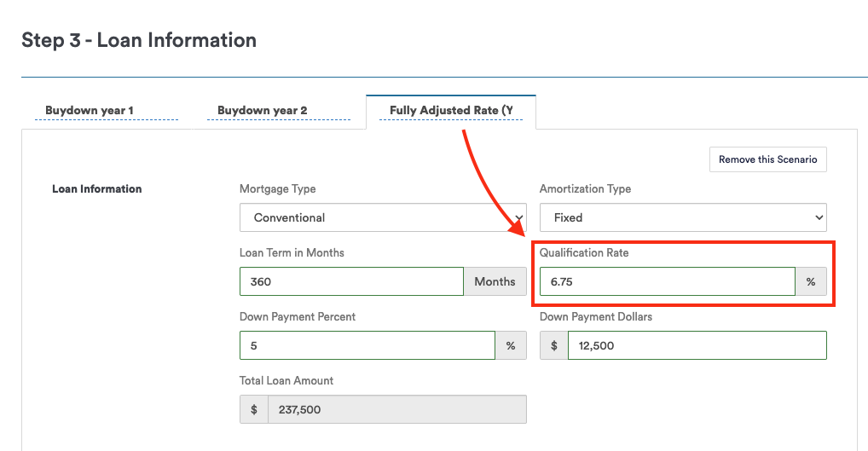
Task: Click the percent sign beside Qualification Rate
Action: pos(811,281)
